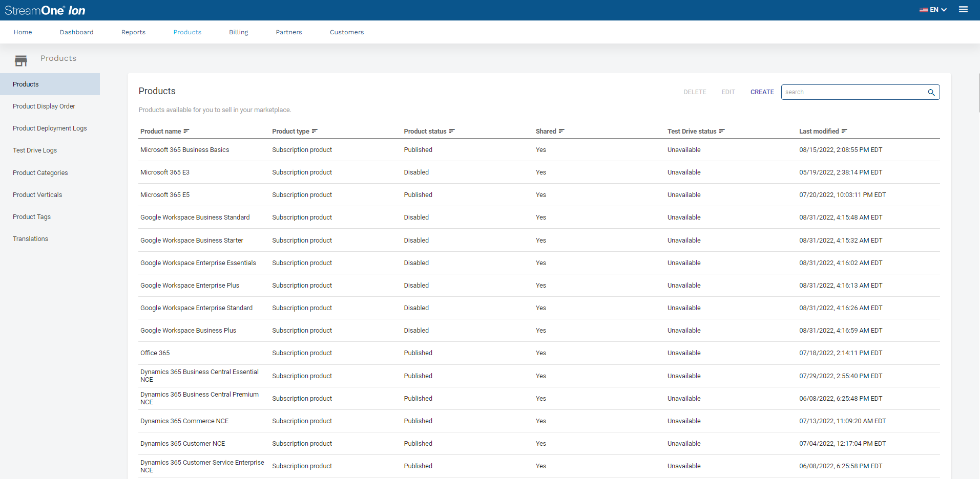Viewport: 980px width, 479px height.
Task: Click the Products page heading in sidebar
Action: [58, 58]
